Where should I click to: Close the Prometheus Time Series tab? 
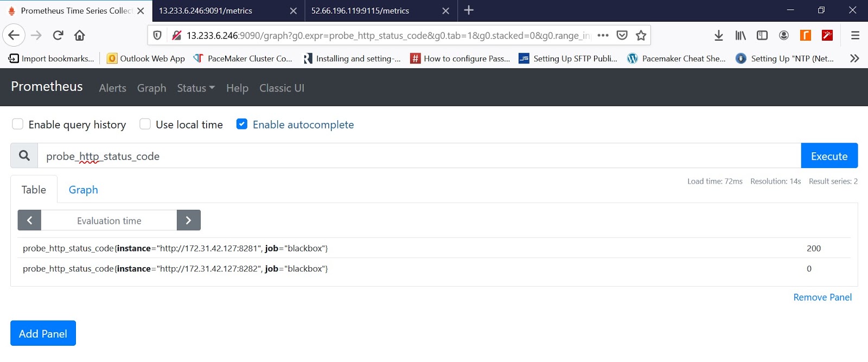[141, 11]
